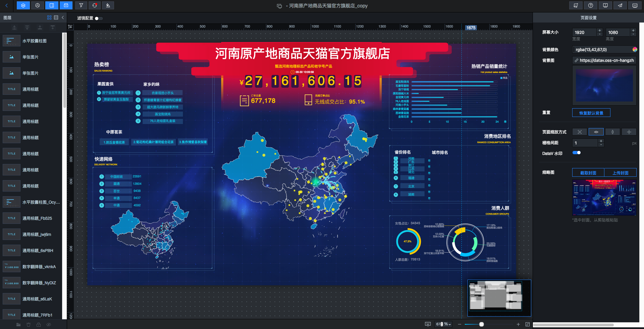Click the send to back layer icon
The image size is (644, 329).
point(27,28)
